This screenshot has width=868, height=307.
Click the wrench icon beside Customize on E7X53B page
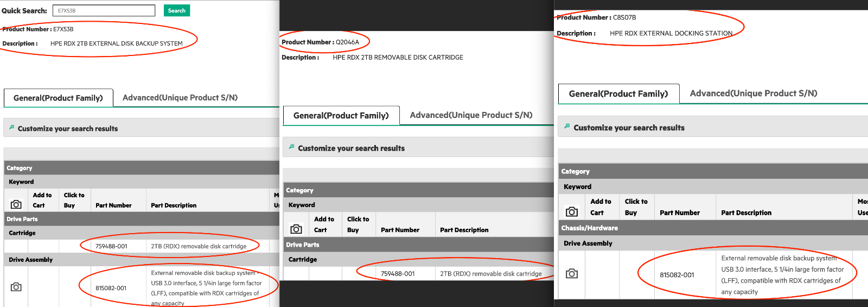pos(11,127)
